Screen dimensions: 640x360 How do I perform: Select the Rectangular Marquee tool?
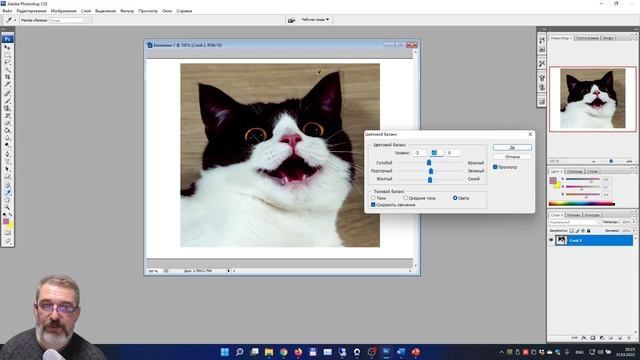point(7,55)
